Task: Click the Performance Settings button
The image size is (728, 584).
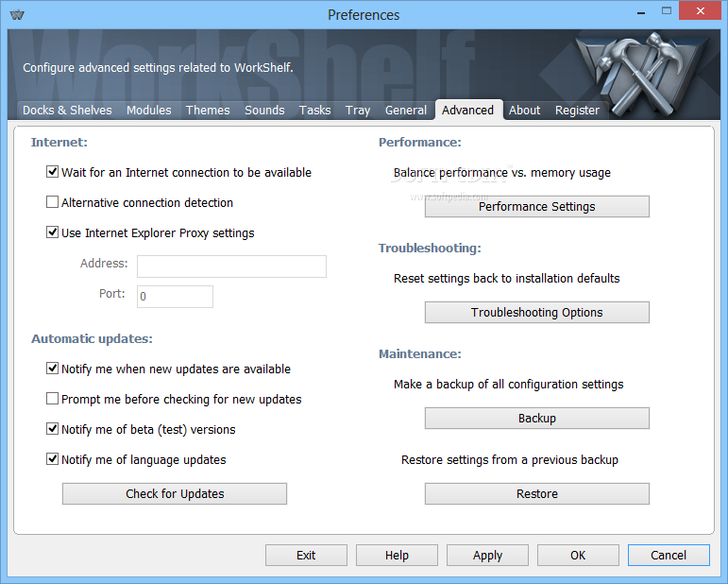Action: (x=537, y=206)
